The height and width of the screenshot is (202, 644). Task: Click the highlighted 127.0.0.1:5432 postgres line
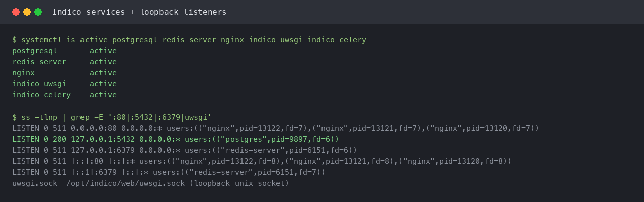click(x=176, y=139)
